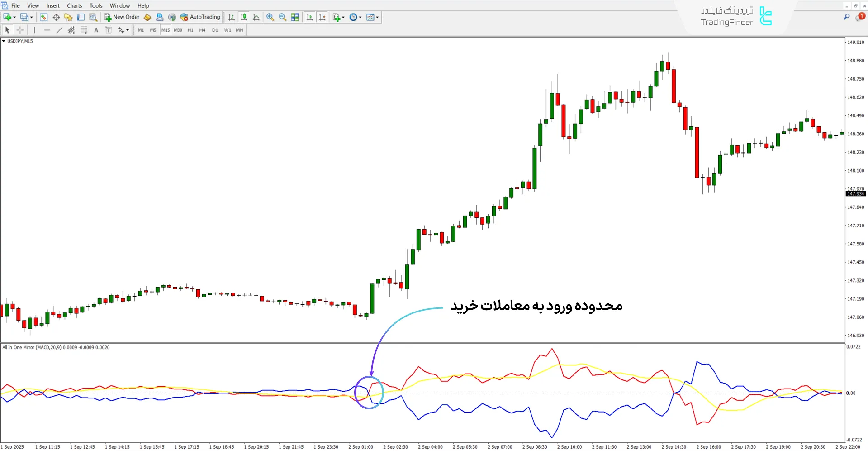
Task: Open the Charts menu
Action: click(x=74, y=5)
